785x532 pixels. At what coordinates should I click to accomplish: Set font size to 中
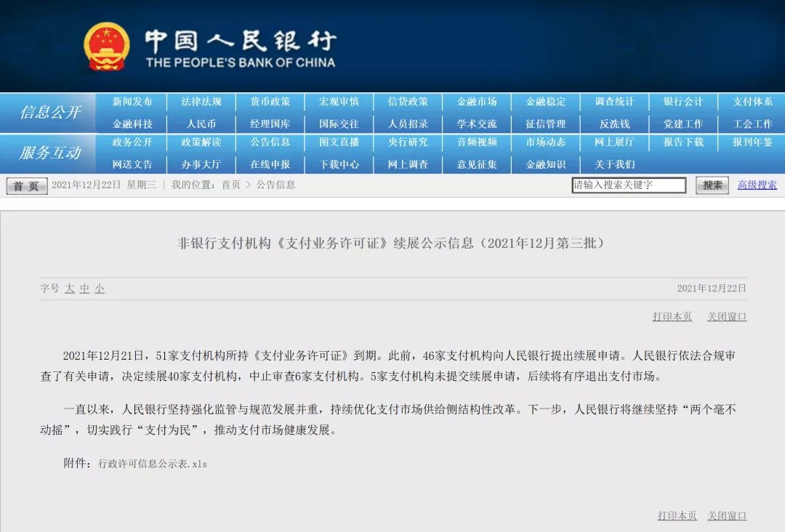(x=84, y=289)
